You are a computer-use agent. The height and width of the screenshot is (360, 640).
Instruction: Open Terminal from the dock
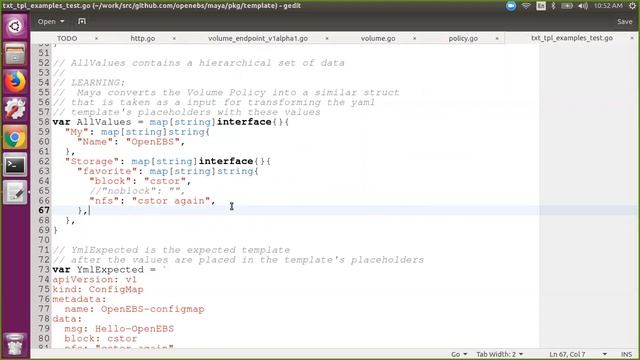(x=15, y=165)
